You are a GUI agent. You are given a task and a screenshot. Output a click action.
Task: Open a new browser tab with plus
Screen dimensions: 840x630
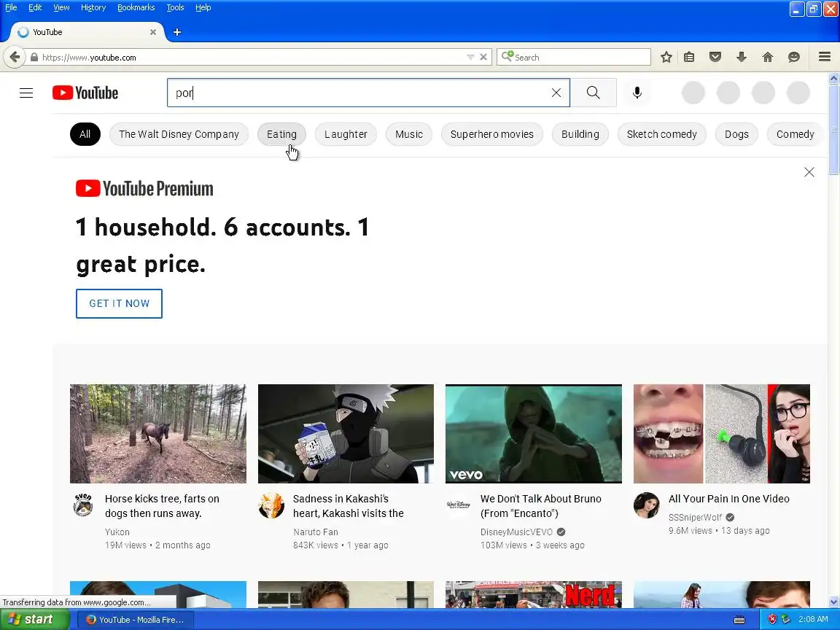point(176,32)
